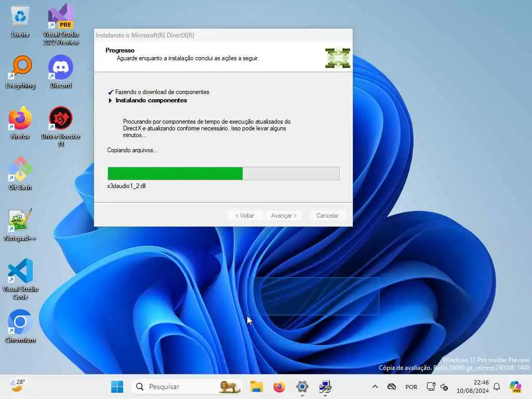Click the 'Instalando componentes' step text
The width and height of the screenshot is (532, 399).
(x=151, y=100)
